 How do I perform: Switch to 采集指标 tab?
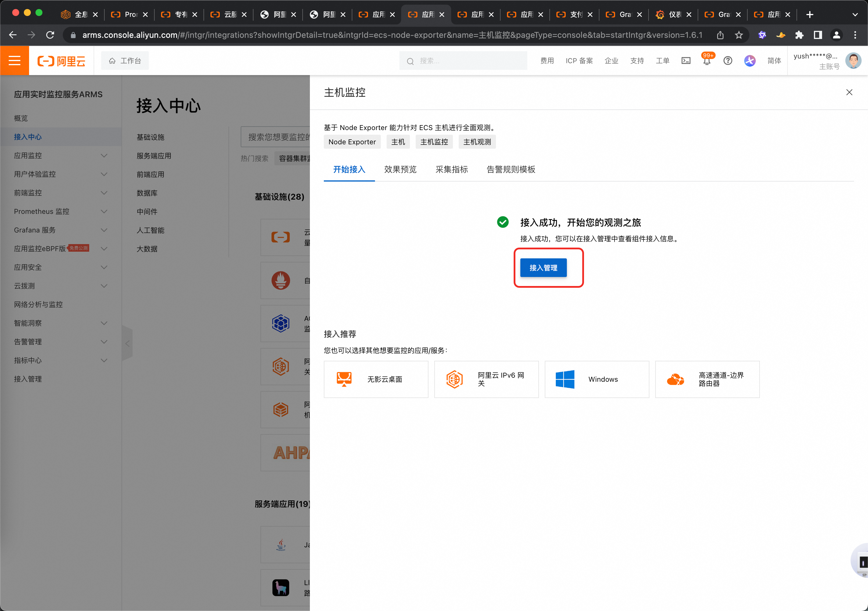(451, 170)
